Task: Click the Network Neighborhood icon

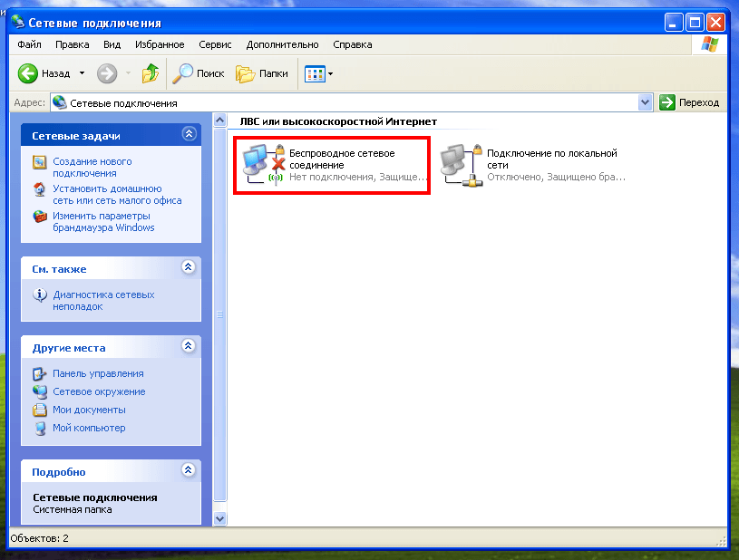Action: click(x=40, y=391)
